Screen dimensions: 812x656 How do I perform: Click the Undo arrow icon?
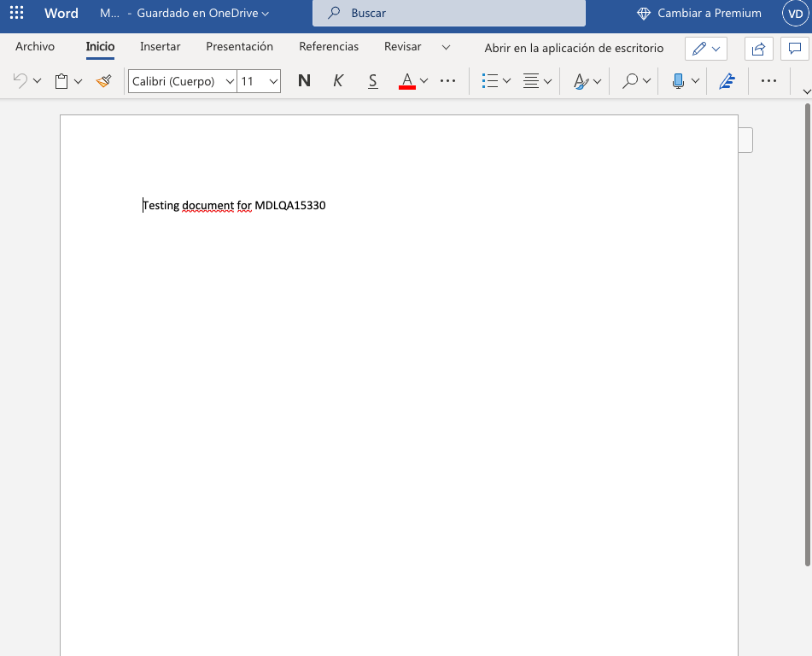20,81
